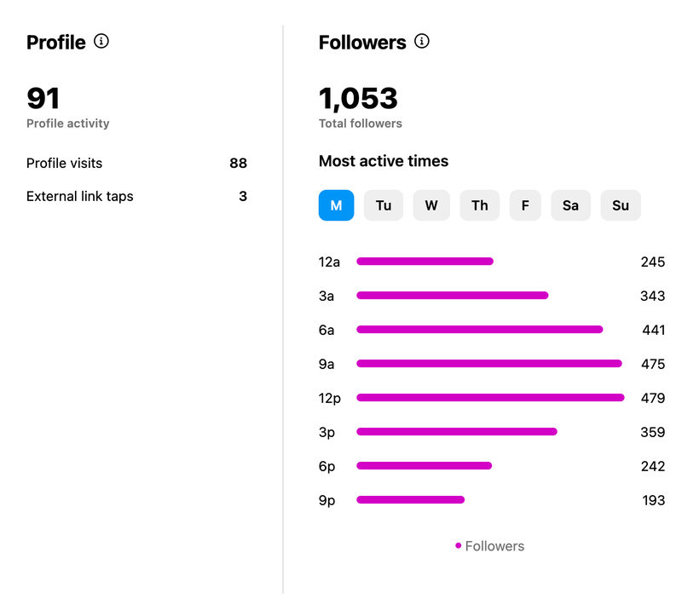Click the 6p activity bar
682x616 pixels.
(424, 466)
